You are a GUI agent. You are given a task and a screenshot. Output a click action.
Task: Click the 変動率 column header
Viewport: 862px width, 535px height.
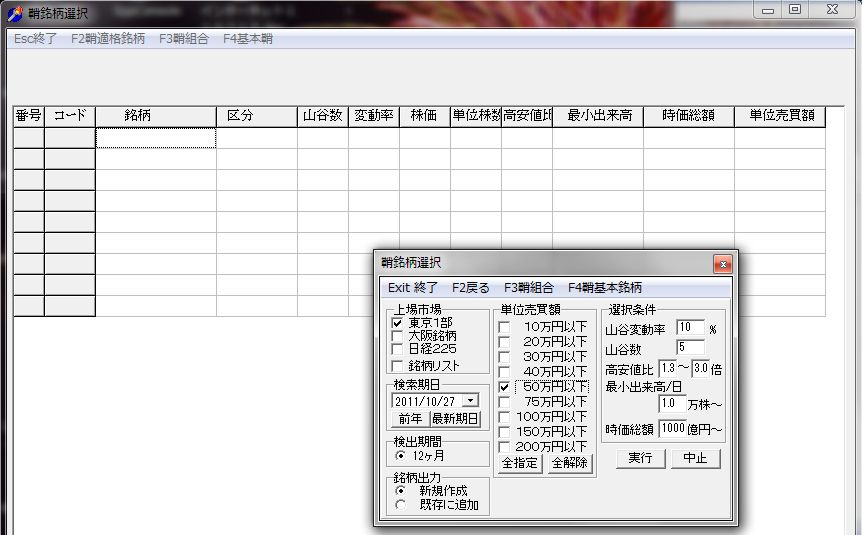click(x=374, y=117)
